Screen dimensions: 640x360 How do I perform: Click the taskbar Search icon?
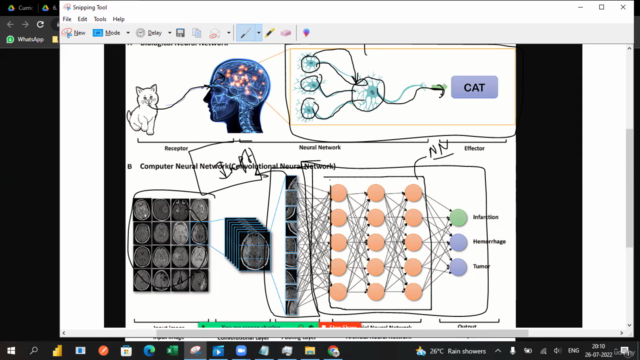click(x=34, y=351)
